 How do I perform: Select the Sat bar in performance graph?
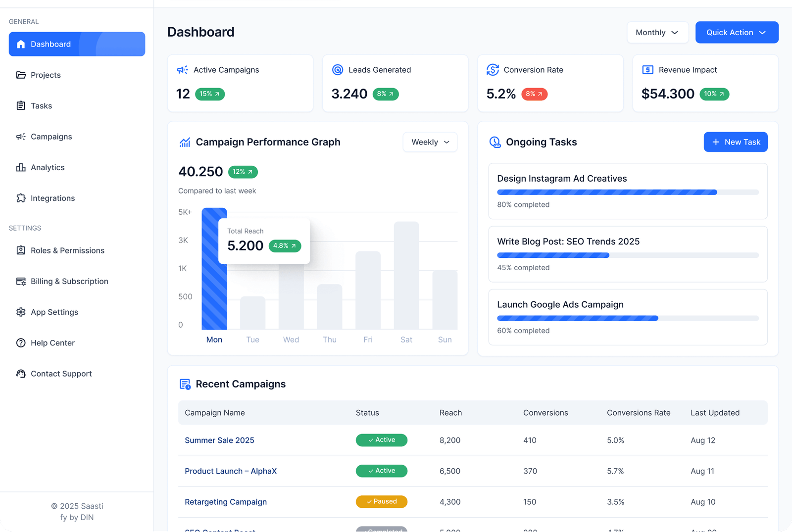pos(406,276)
